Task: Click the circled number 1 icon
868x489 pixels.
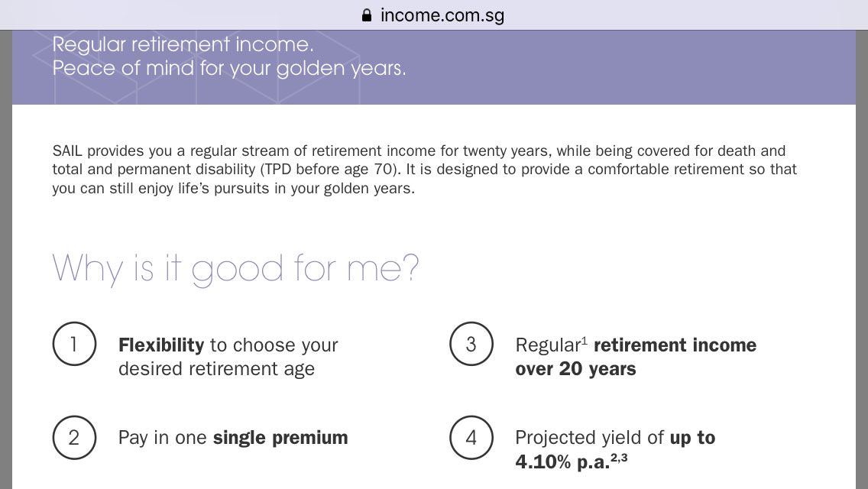Action: [x=74, y=344]
